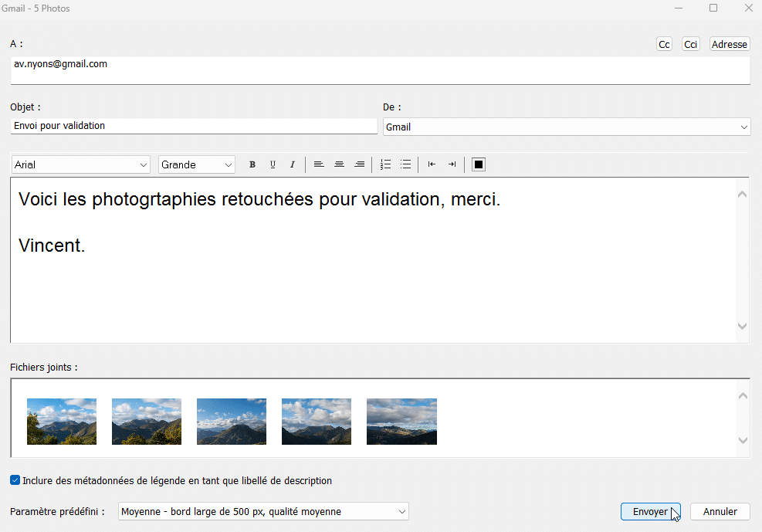Center the message text
The image size is (762, 532).
pos(339,164)
